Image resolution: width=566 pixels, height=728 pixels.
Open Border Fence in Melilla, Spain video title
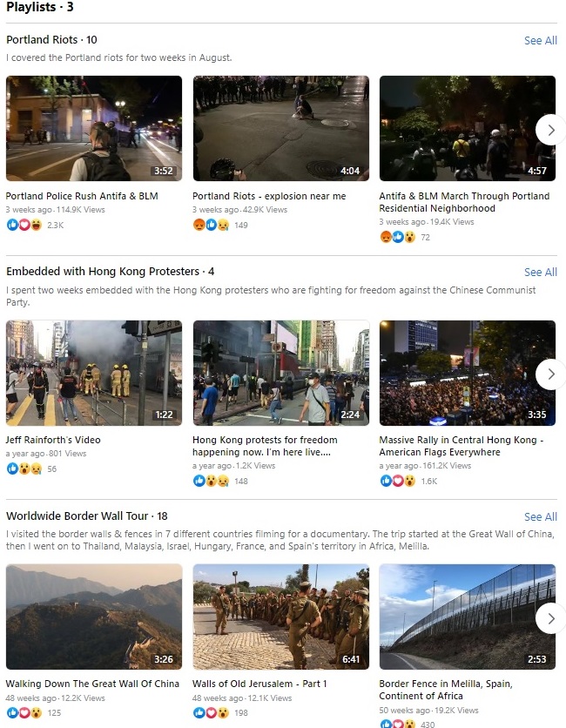[446, 690]
